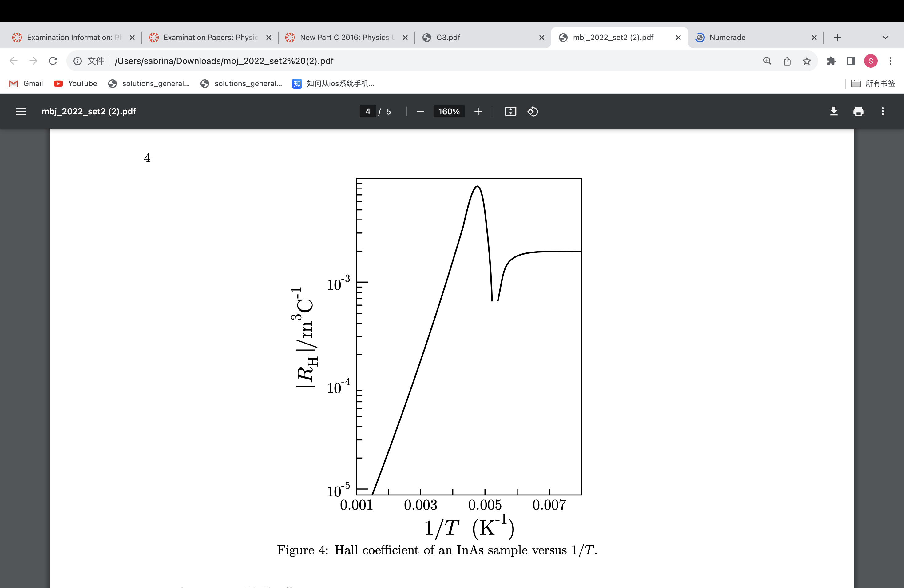Edit the page number input field
The height and width of the screenshot is (588, 904).
pos(367,111)
